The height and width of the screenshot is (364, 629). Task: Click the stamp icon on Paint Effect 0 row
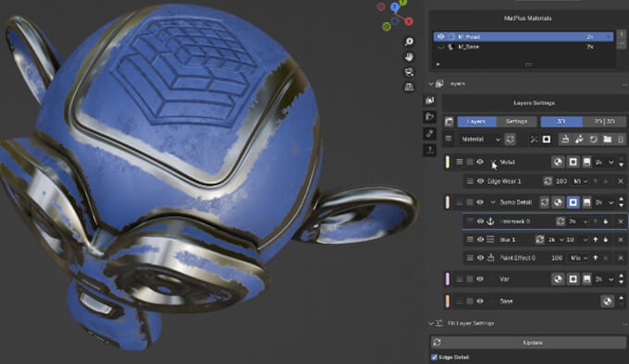click(490, 258)
